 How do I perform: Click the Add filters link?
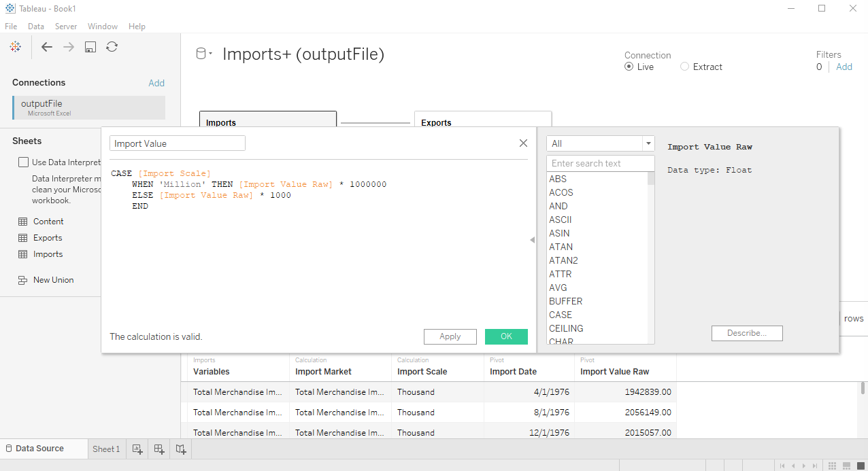coord(844,67)
